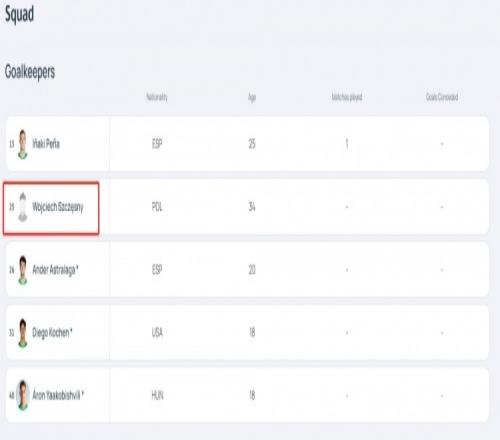500x440 pixels.
Task: Click Wojciech Szczęsny's placeholder avatar
Action: coord(23,207)
